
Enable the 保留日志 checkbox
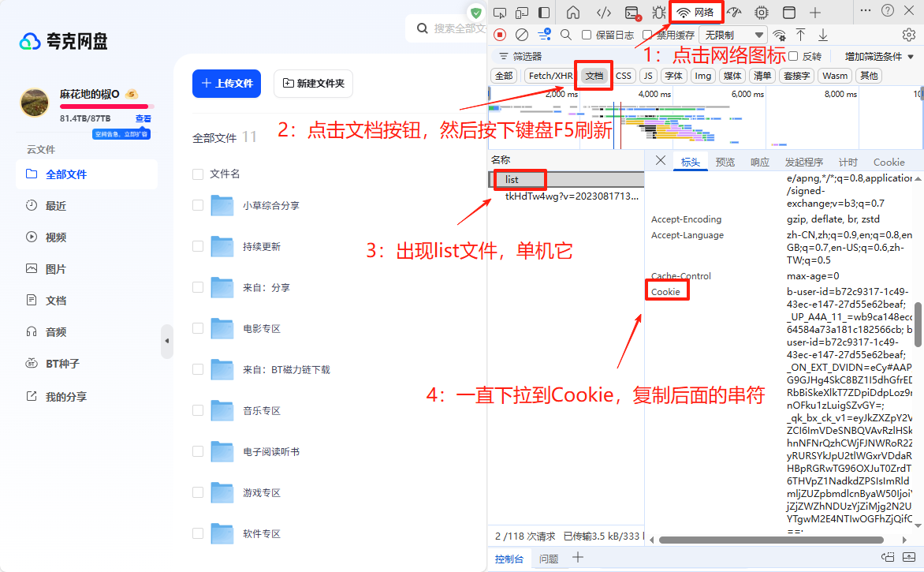[x=587, y=35]
